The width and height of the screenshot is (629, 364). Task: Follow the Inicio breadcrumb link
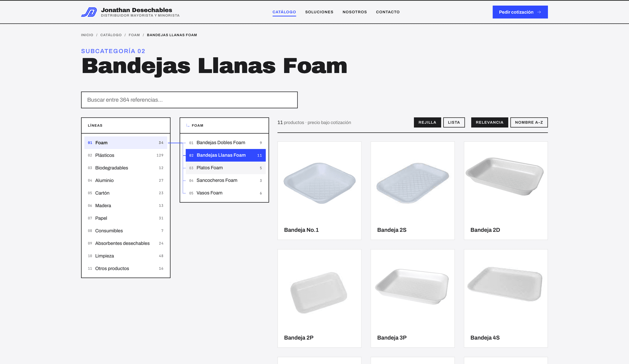click(x=87, y=35)
